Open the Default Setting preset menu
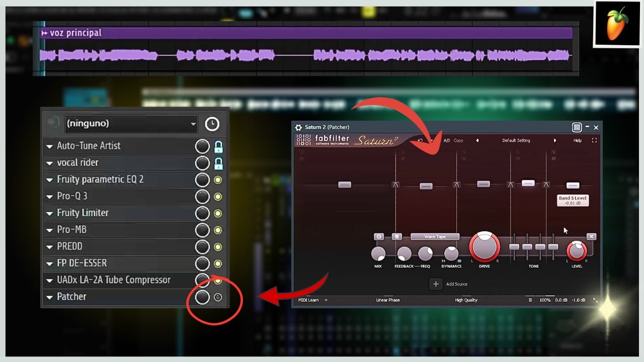This screenshot has width=644, height=362. pos(516,140)
